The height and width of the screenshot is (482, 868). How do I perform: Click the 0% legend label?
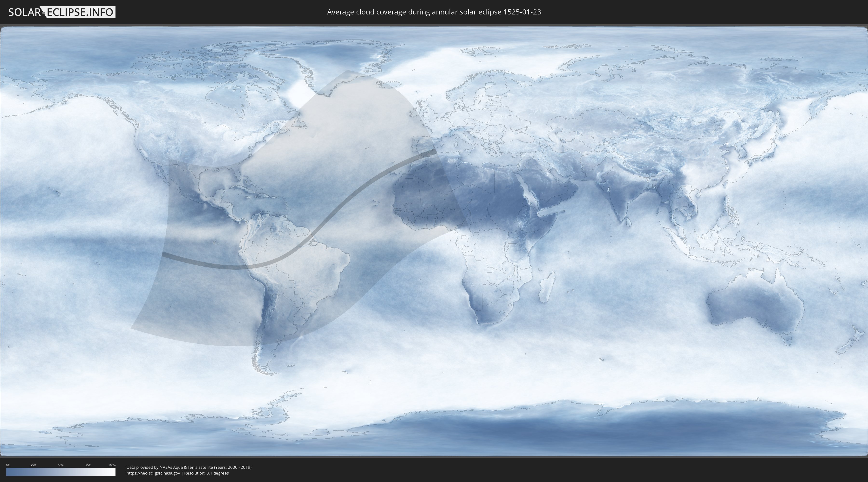point(8,465)
